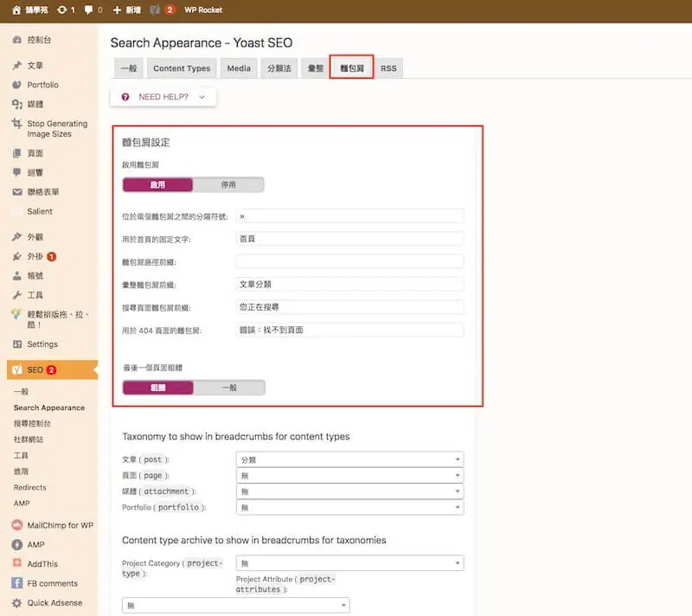692x616 pixels.
Task: Open the 輕鬆排版拖、拉、酷 page builder icon
Action: click(x=16, y=314)
